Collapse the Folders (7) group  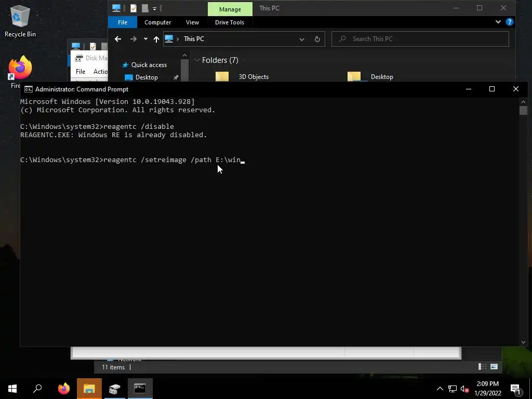pyautogui.click(x=196, y=60)
